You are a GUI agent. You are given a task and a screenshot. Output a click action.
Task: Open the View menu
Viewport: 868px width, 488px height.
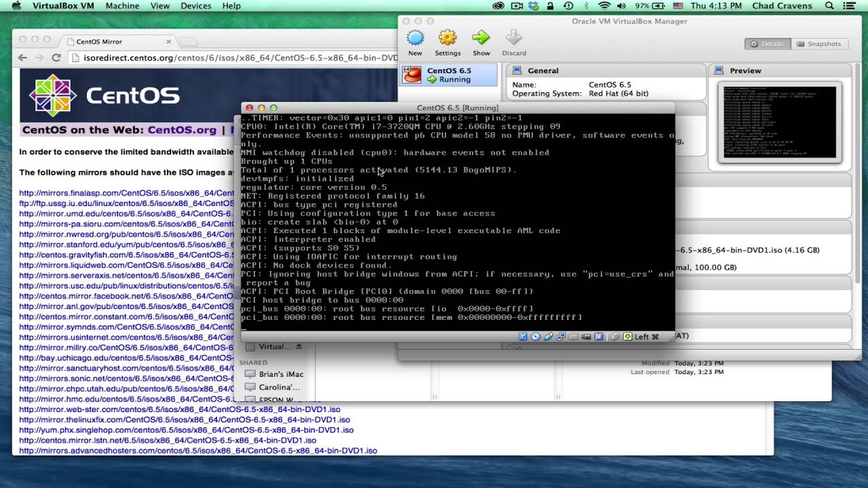[x=160, y=5]
